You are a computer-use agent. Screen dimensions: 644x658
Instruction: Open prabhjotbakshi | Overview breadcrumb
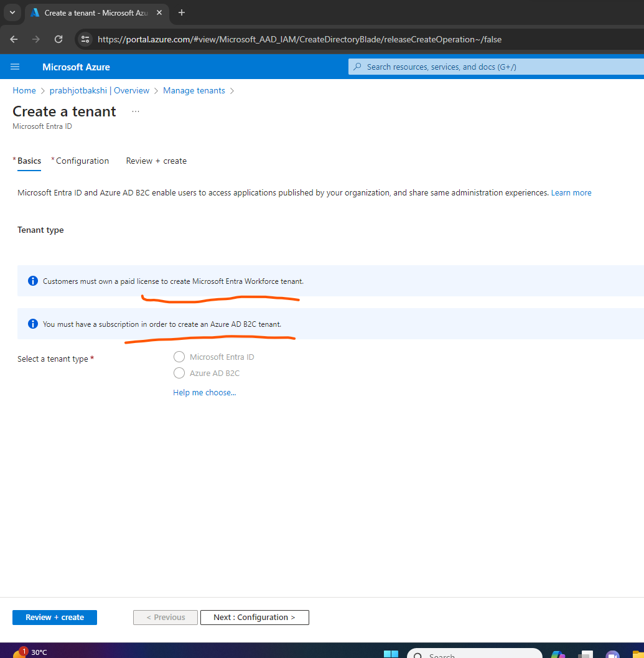(100, 91)
